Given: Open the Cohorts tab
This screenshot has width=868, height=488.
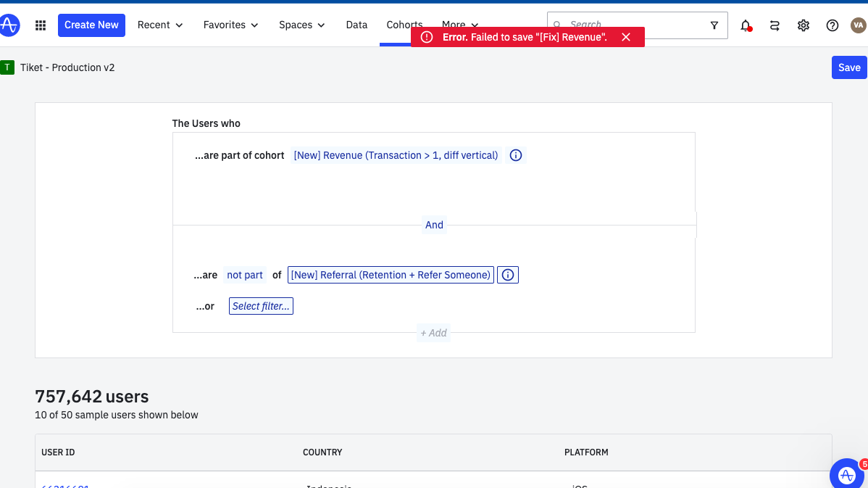Looking at the screenshot, I should click(x=404, y=25).
